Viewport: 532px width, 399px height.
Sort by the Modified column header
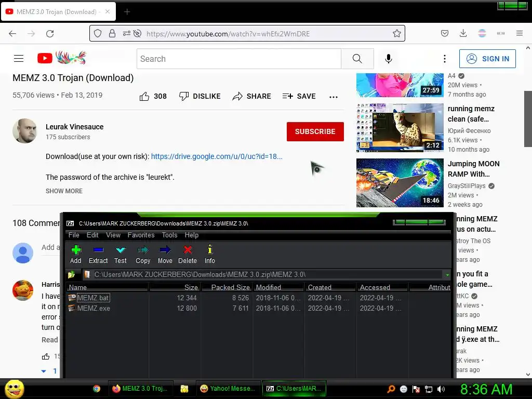tap(278, 287)
